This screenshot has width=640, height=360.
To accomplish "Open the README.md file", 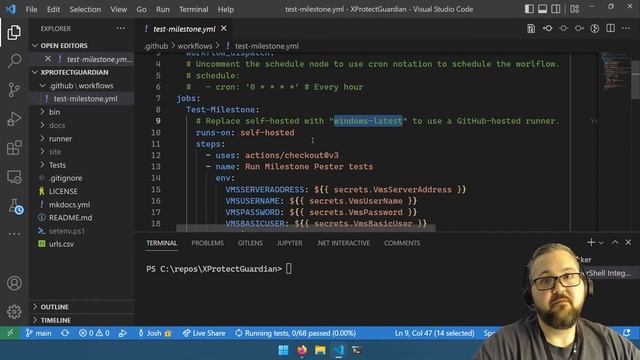I will [70, 218].
